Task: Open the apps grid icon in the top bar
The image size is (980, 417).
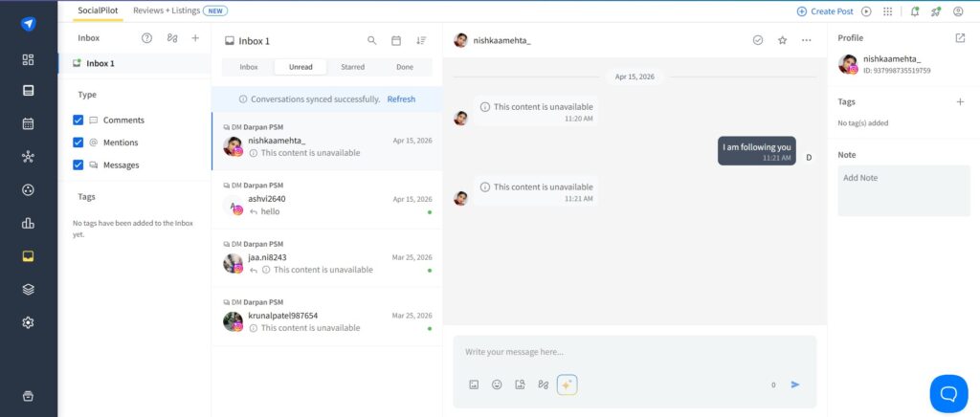Action: [887, 11]
